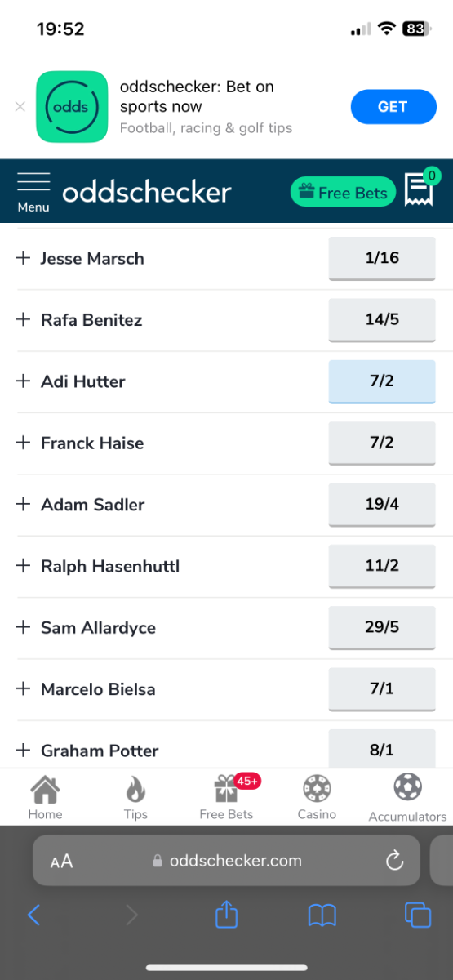The height and width of the screenshot is (980, 453).
Task: Click the green Free Bets header button
Action: (343, 193)
